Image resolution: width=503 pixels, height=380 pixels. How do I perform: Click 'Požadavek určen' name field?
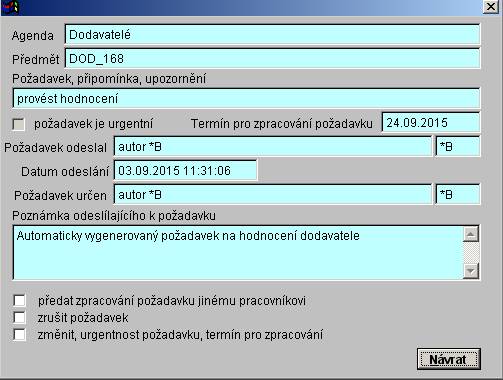click(273, 194)
